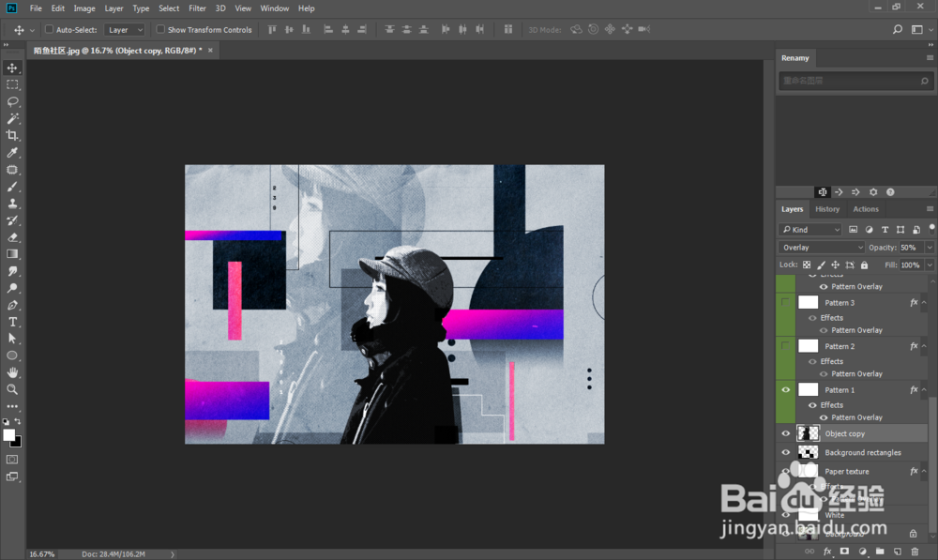Delete layer using the trash icon
The image size is (938, 560).
(x=915, y=551)
